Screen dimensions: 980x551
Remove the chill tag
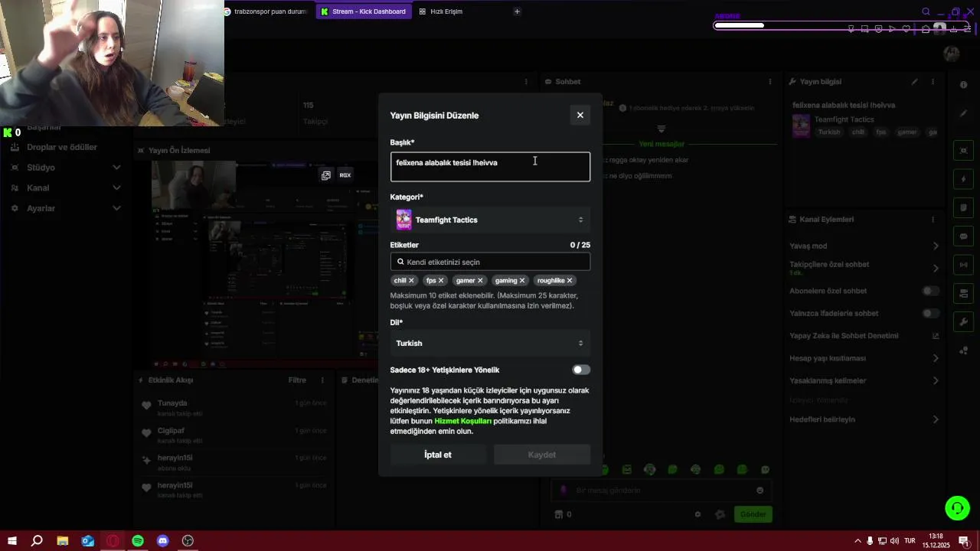411,281
